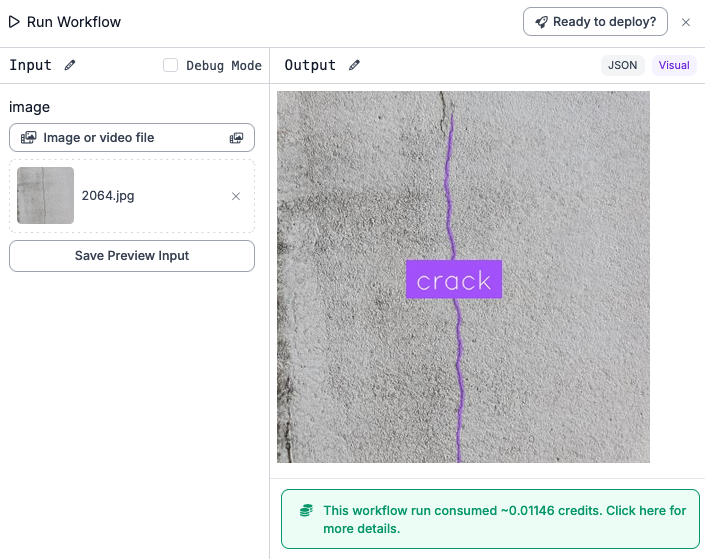
Task: Click the green coins icon in notification
Action: 307,511
